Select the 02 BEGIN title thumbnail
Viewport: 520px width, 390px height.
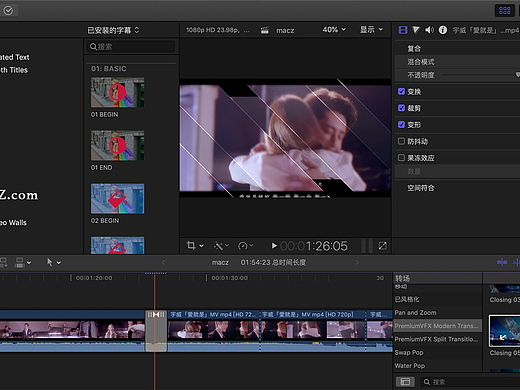[x=118, y=199]
